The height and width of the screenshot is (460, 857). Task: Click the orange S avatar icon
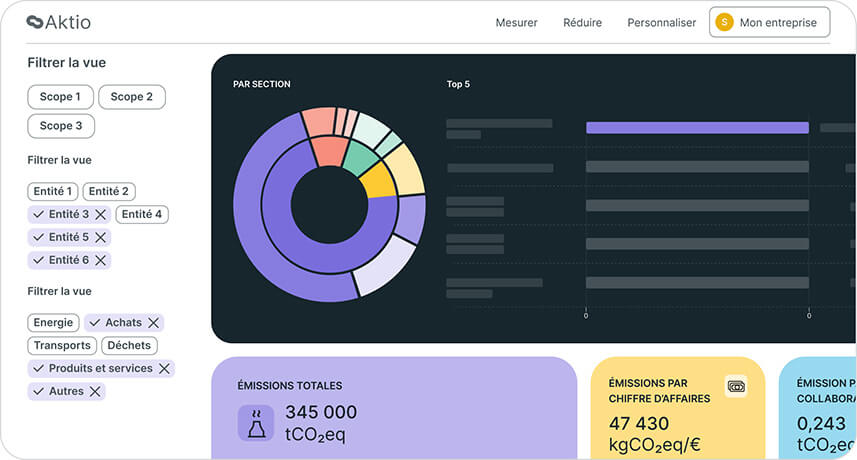point(724,22)
